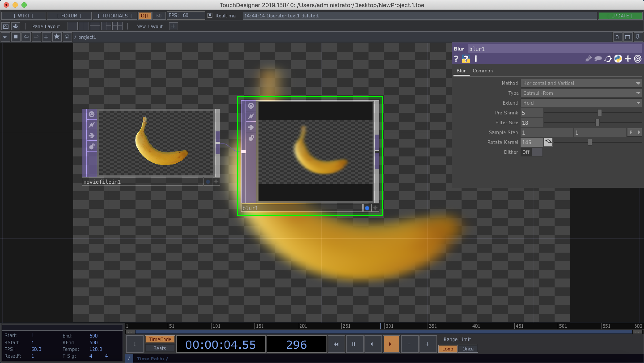Toggle blur1 node viewer active icon
Image resolution: width=644 pixels, height=363 pixels.
click(x=251, y=106)
